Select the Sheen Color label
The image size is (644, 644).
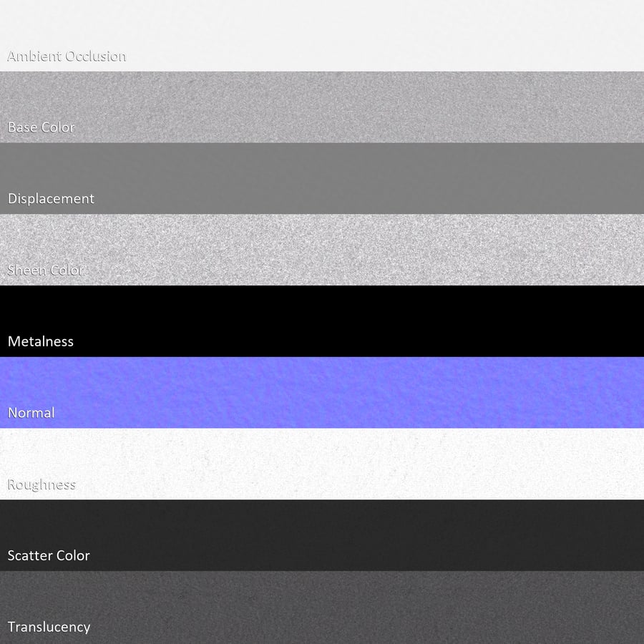point(46,270)
